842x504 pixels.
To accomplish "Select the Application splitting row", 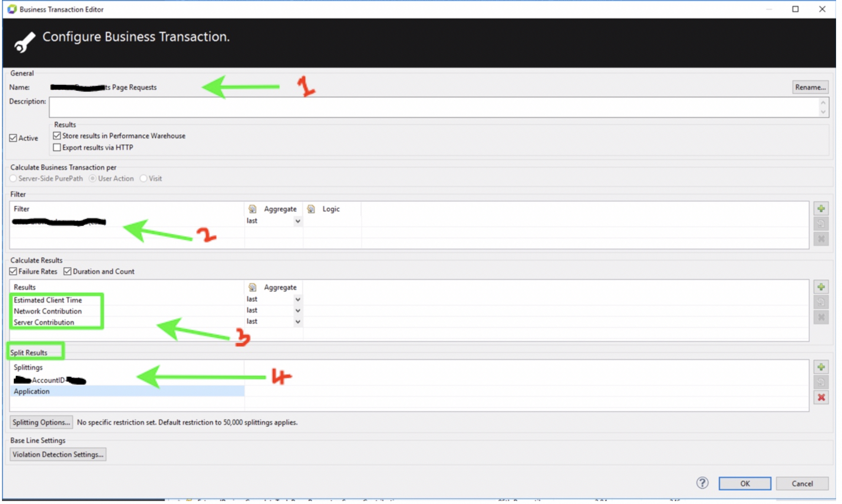I will coord(32,392).
